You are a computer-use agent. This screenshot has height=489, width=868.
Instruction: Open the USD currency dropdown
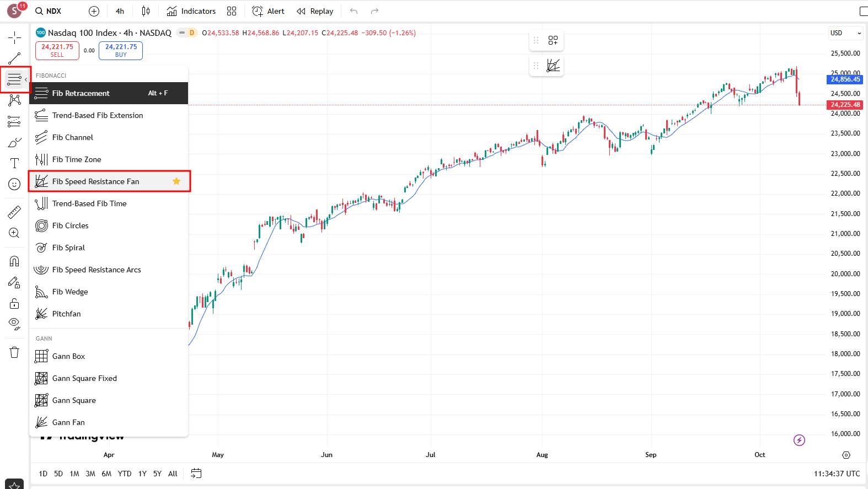(x=845, y=33)
